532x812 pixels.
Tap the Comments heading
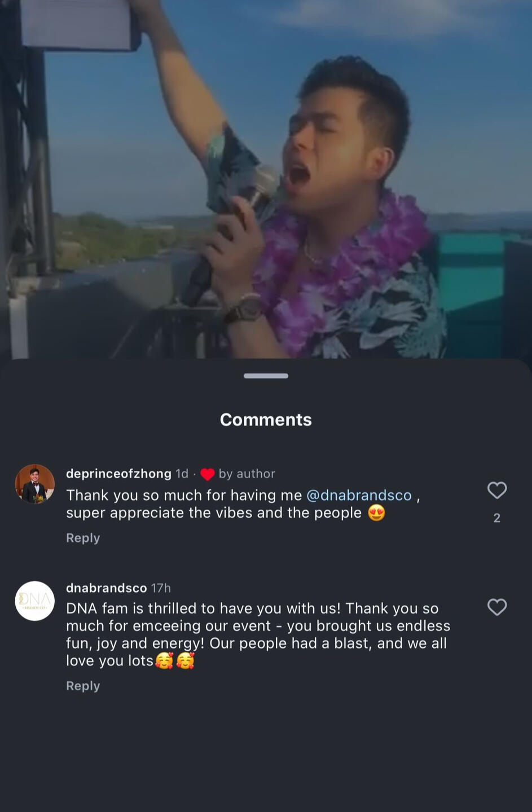click(x=266, y=420)
